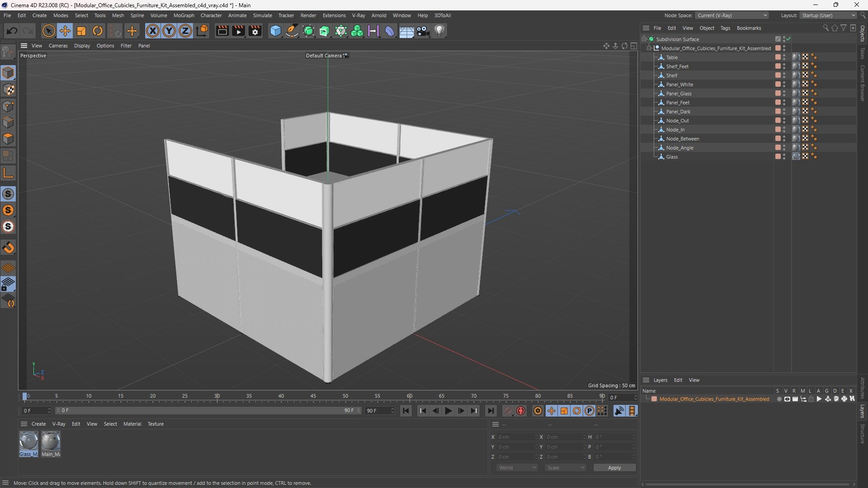Toggle the Subdivision Surface green enable checkmark
The width and height of the screenshot is (868, 488).
pos(789,39)
